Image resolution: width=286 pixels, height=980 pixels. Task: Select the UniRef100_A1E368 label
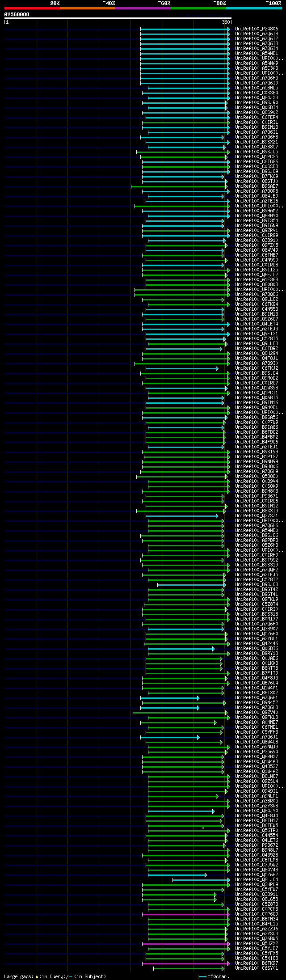257,280
